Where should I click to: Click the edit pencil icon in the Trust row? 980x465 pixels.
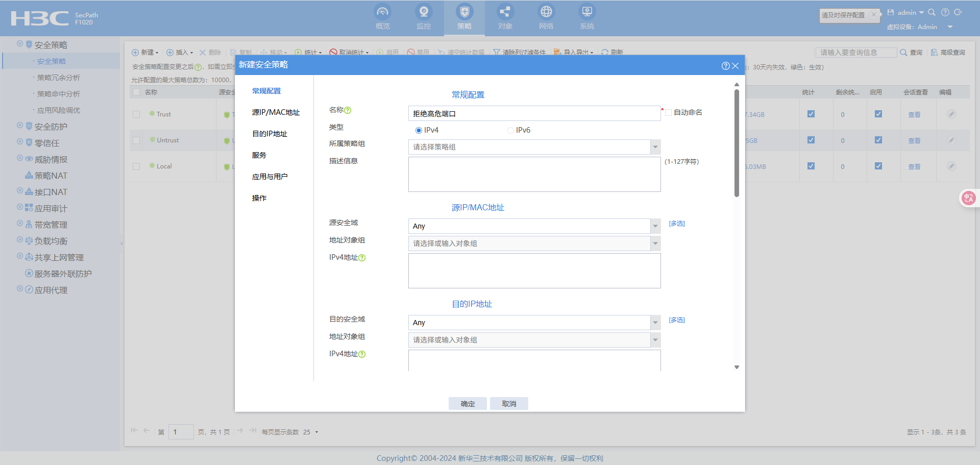pyautogui.click(x=951, y=114)
